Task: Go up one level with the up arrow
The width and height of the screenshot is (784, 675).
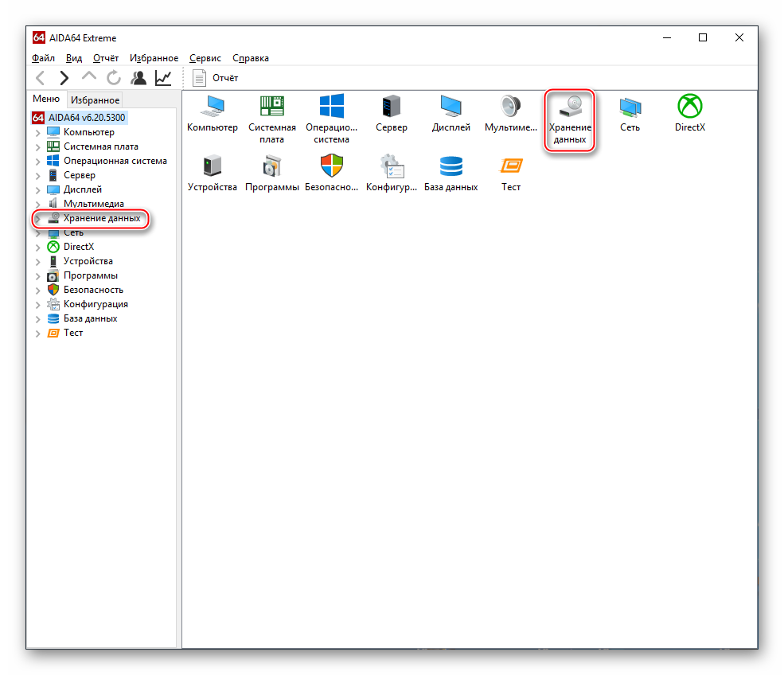Action: [x=89, y=77]
